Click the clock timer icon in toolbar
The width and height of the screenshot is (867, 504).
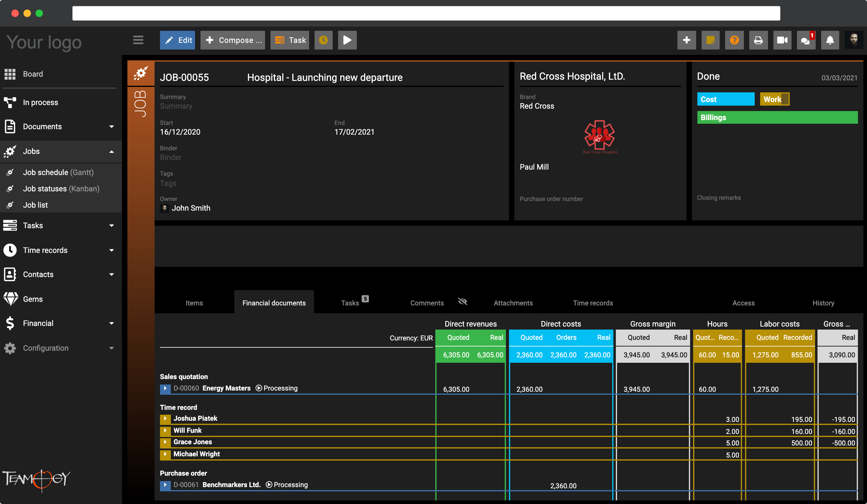coord(323,40)
